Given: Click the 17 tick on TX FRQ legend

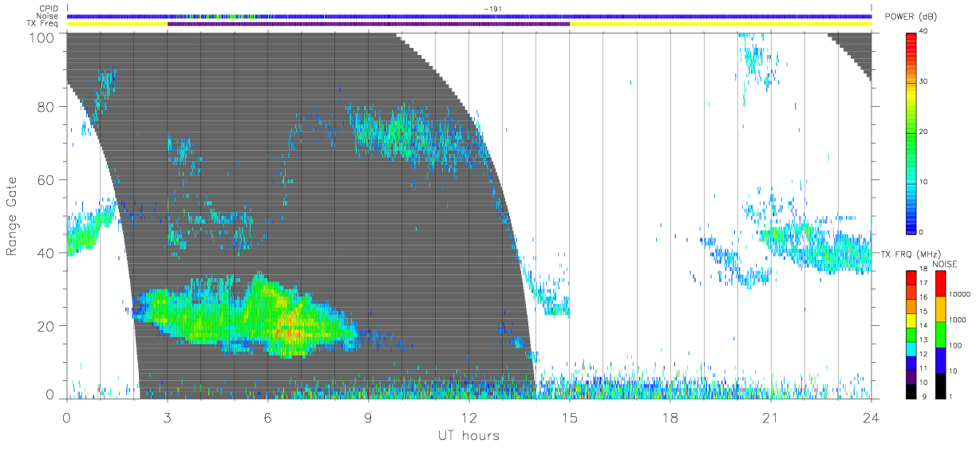Looking at the screenshot, I should 923,283.
